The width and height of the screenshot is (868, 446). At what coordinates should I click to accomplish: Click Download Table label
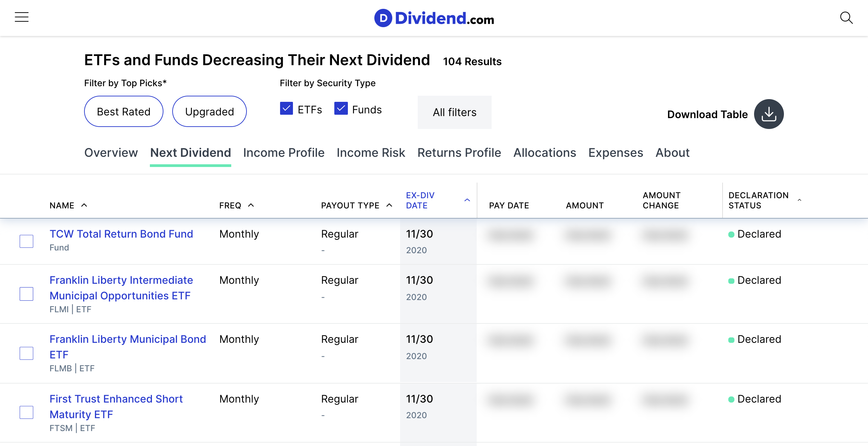pyautogui.click(x=707, y=114)
